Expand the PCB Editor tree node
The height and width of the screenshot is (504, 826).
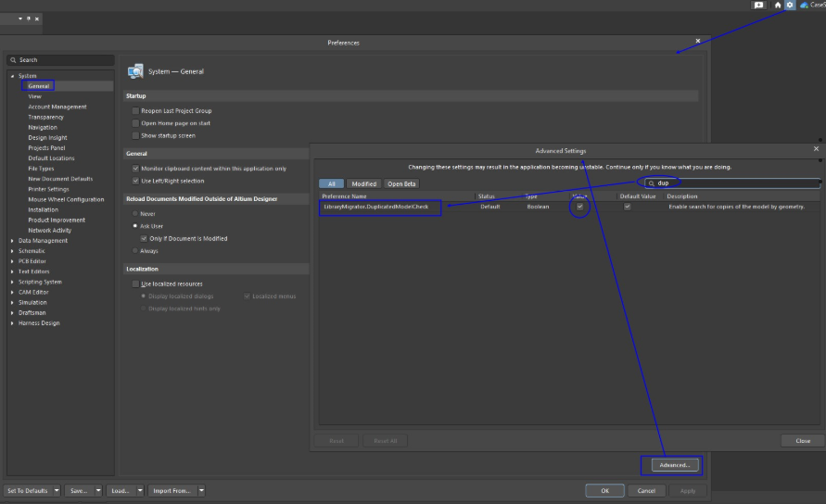(x=13, y=261)
